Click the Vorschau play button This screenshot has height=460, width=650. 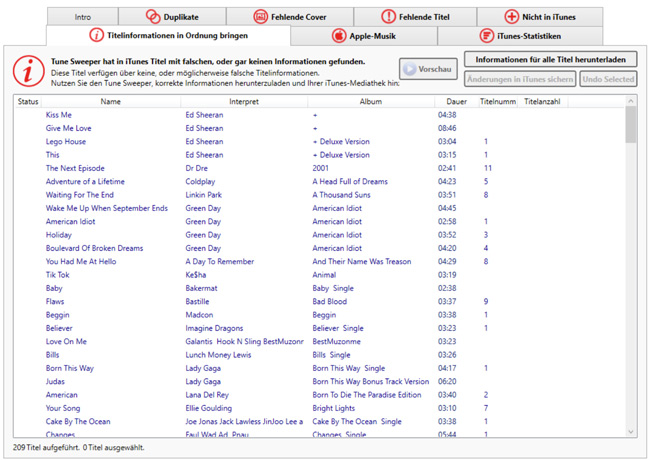(428, 69)
